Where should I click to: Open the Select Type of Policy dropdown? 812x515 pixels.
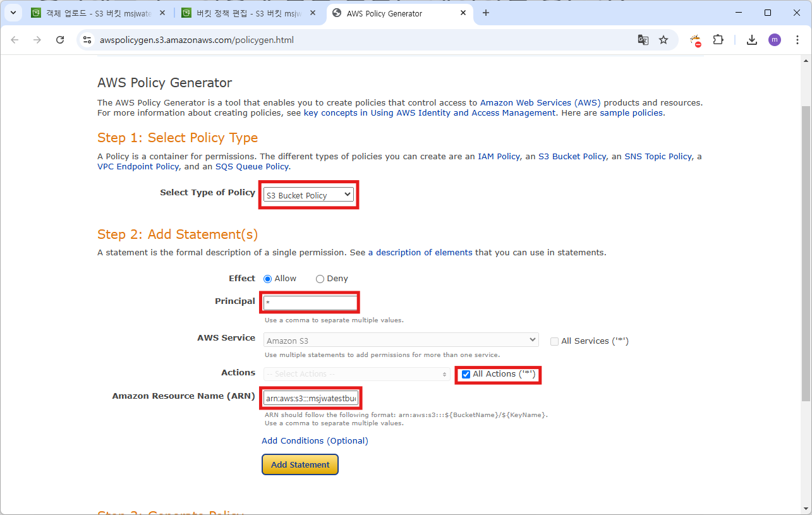[x=309, y=195]
